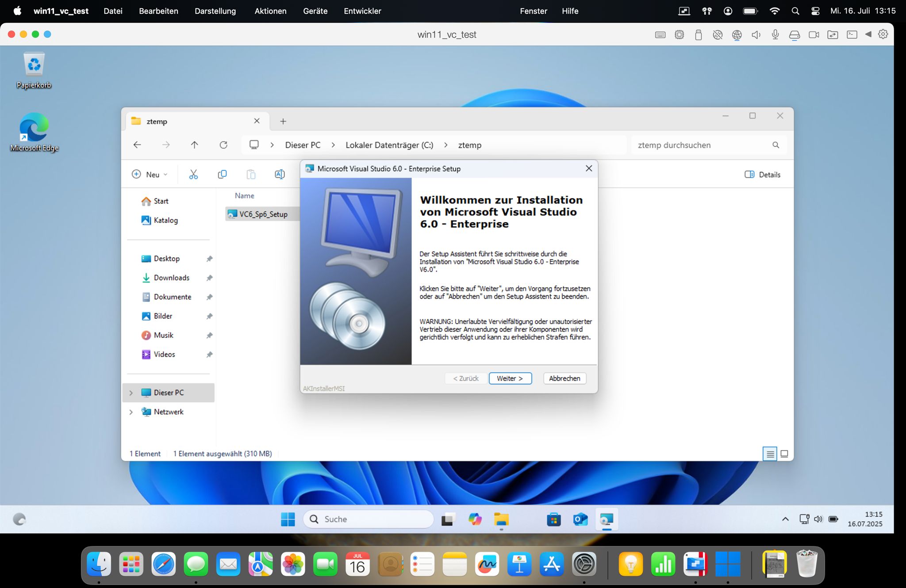Open Finder from the macOS Dock
This screenshot has height=588, width=906.
pos(99,564)
